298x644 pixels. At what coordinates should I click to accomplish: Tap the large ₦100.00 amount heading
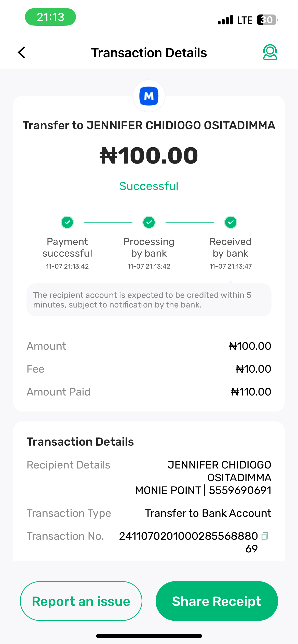pos(149,155)
